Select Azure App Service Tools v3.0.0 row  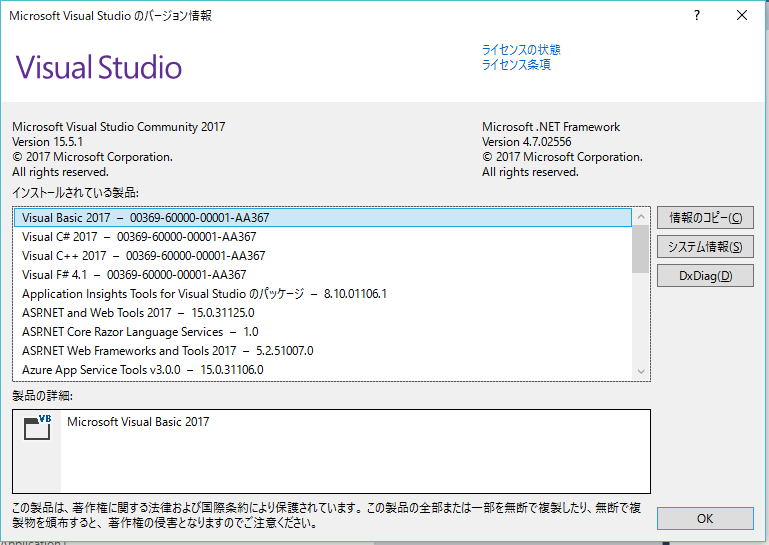coord(323,370)
